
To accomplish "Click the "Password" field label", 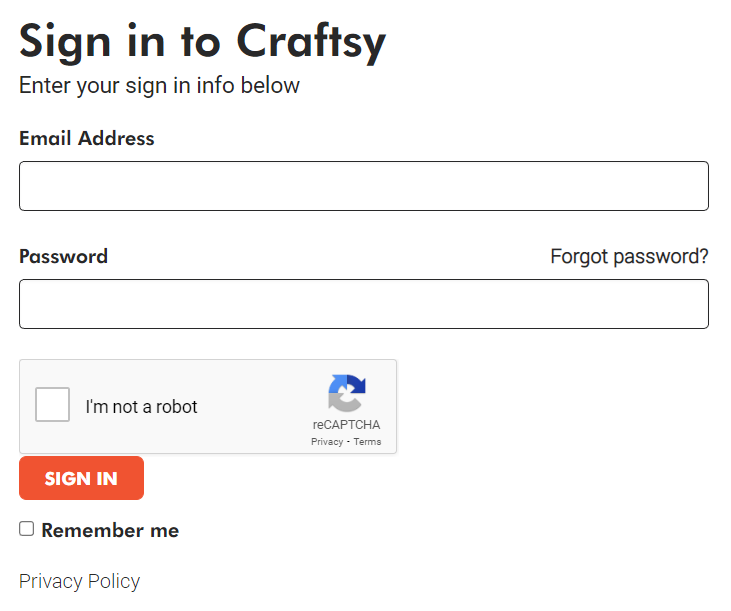I will click(63, 257).
